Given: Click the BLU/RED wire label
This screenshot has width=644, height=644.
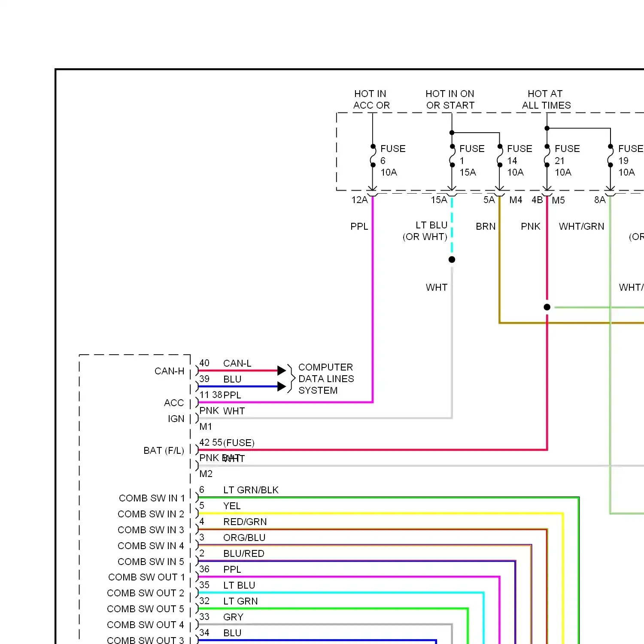Looking at the screenshot, I should pos(243,553).
